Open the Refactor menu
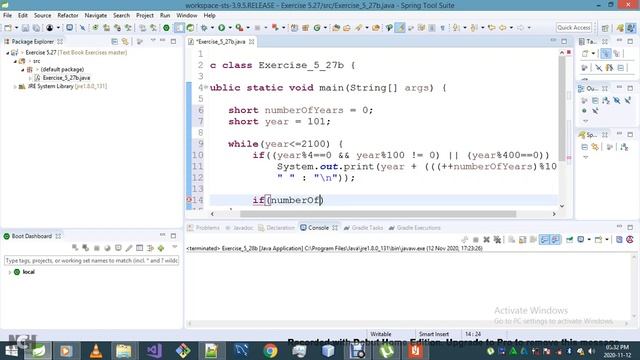 coord(68,15)
